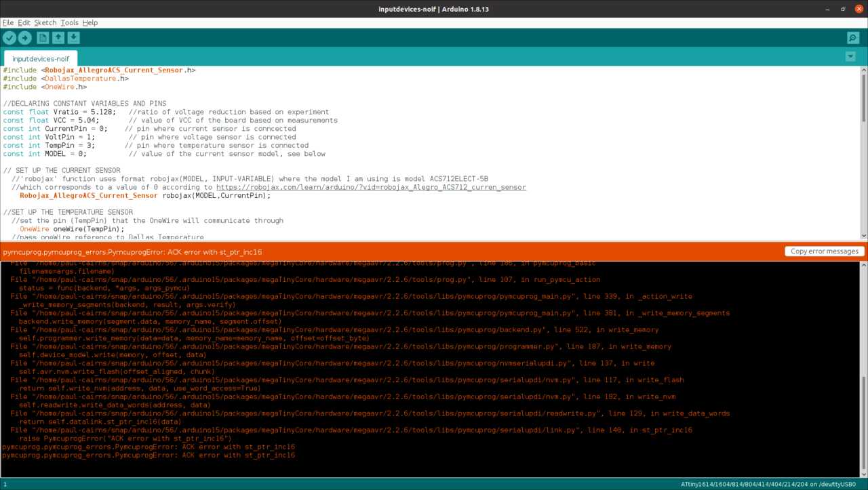This screenshot has width=868, height=490.
Task: Click console line 'status = func(backend, *args, args_pymcu)'
Action: (x=104, y=288)
